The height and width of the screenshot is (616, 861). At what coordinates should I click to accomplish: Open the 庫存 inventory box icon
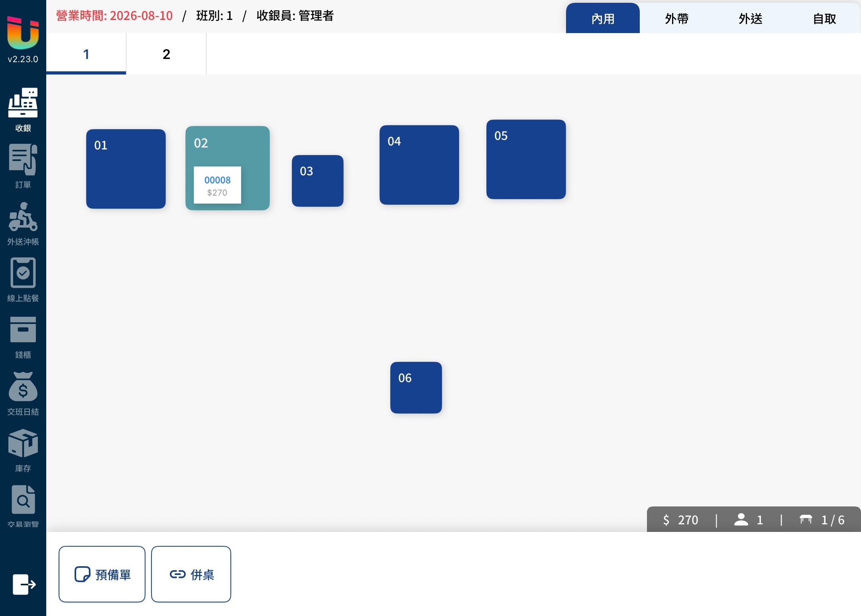click(x=23, y=443)
